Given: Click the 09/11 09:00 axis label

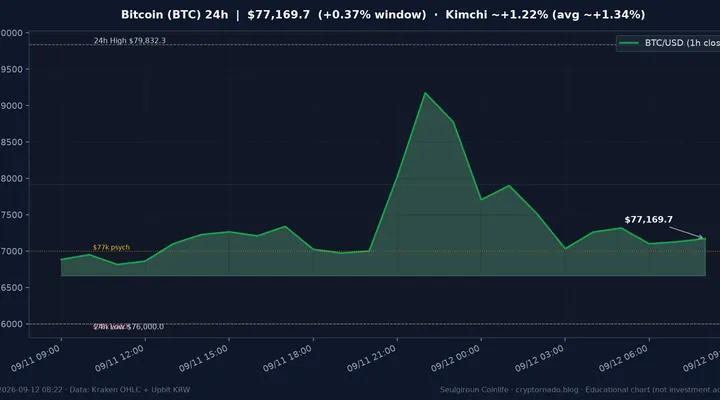Looking at the screenshot, I should (x=35, y=358).
